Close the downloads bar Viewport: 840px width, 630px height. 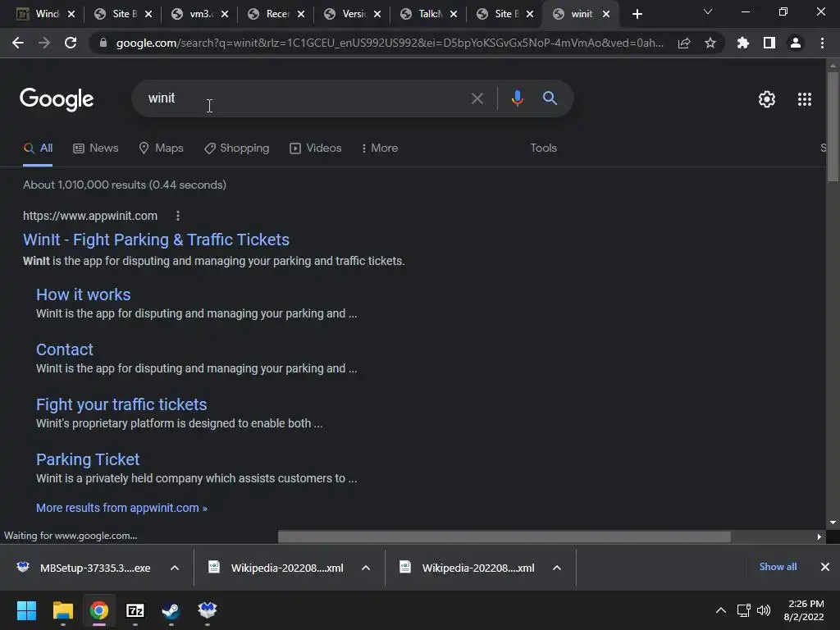(x=825, y=567)
